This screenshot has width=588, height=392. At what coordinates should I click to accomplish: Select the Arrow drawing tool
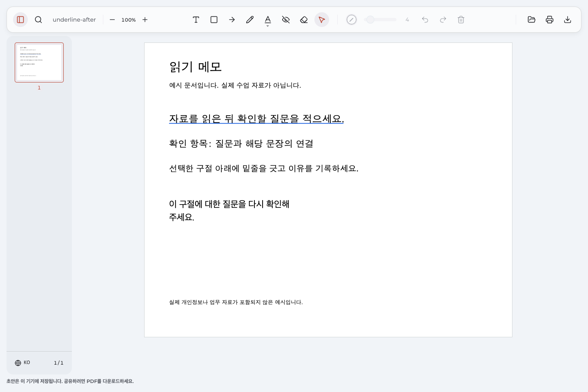pos(232,20)
